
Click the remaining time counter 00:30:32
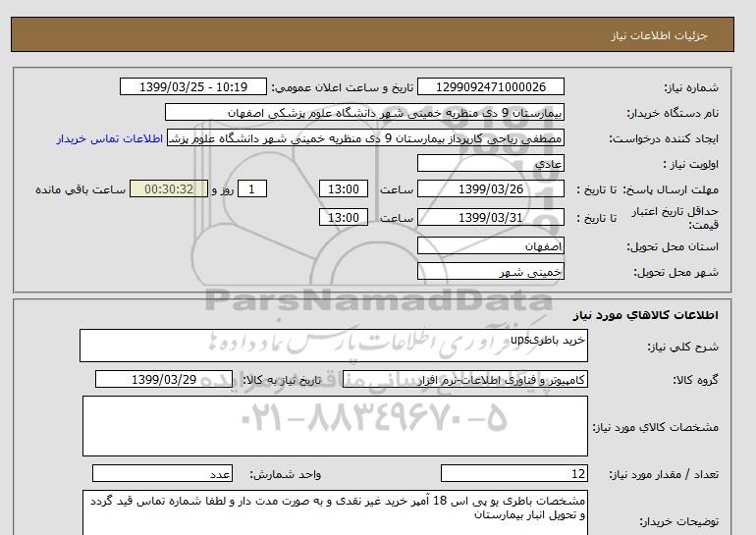[169, 188]
